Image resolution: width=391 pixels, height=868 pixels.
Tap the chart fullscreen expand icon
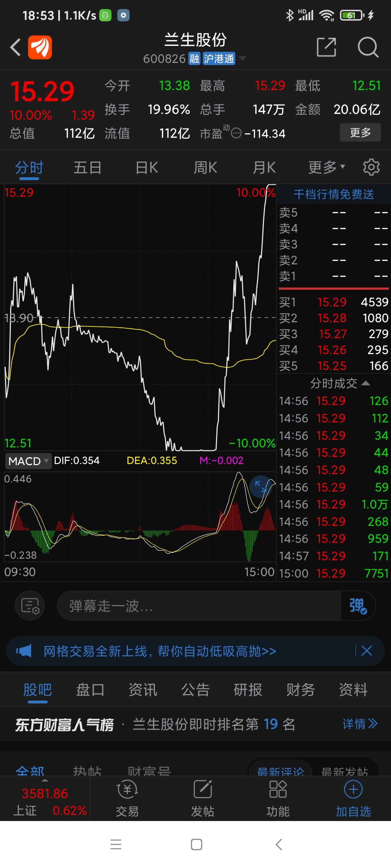[x=261, y=486]
